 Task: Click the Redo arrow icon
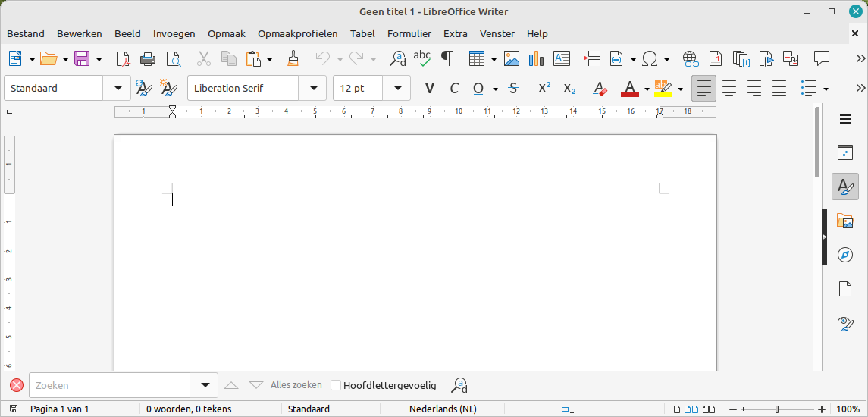(356, 58)
